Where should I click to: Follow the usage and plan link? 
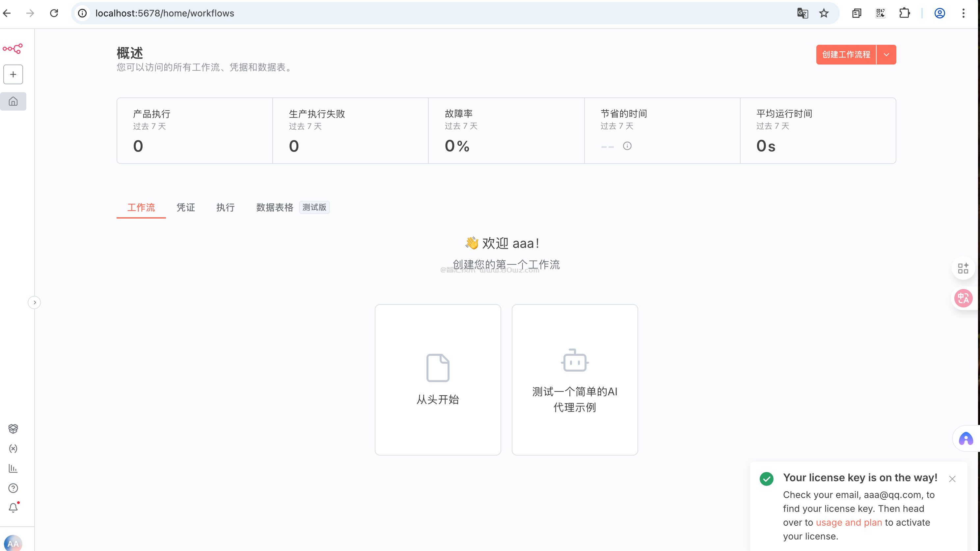(849, 522)
